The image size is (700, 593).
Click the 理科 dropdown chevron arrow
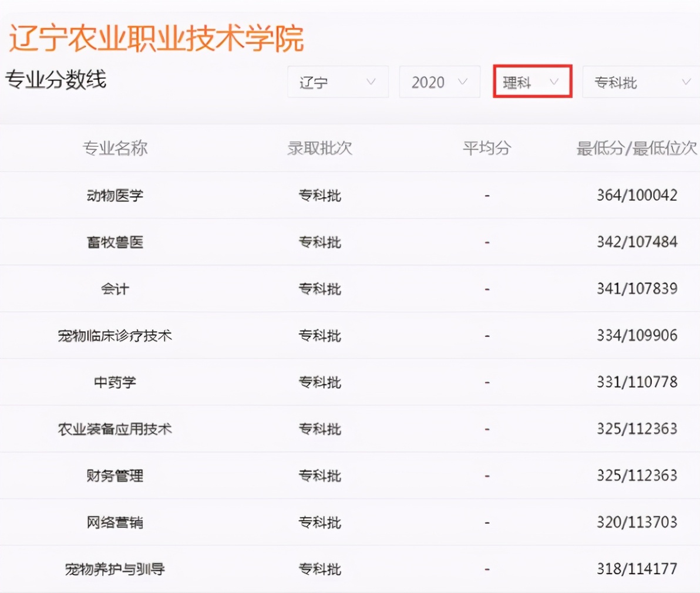553,82
